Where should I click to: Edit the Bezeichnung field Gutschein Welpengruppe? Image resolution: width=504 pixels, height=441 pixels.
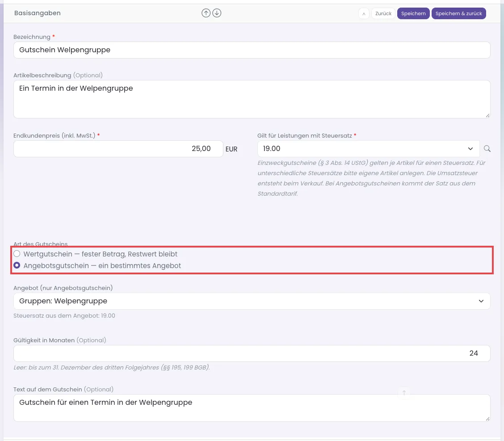[x=252, y=50]
